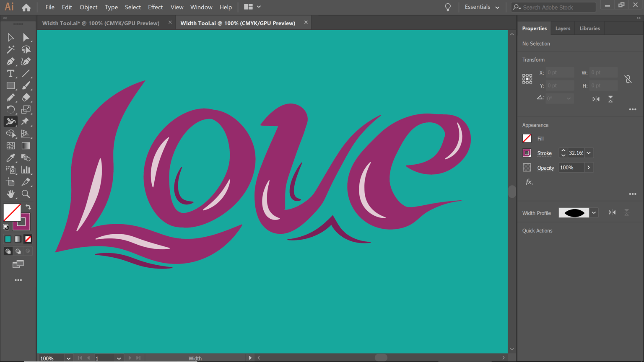Show more Appearance options

click(633, 194)
